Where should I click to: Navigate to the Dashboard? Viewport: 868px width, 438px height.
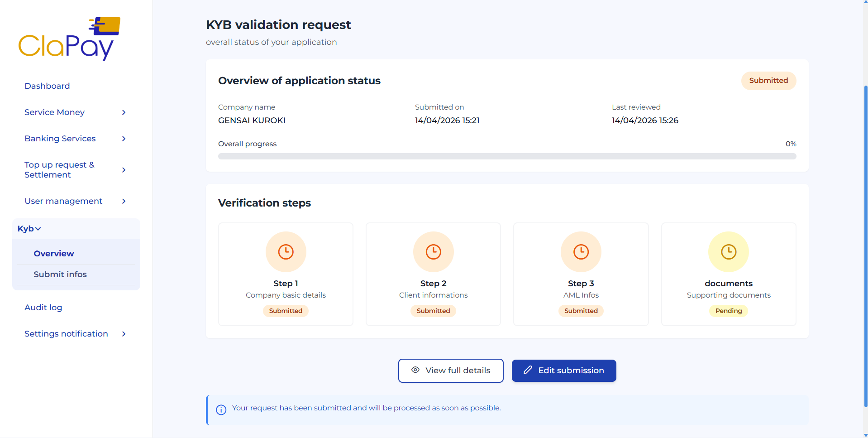pos(47,86)
